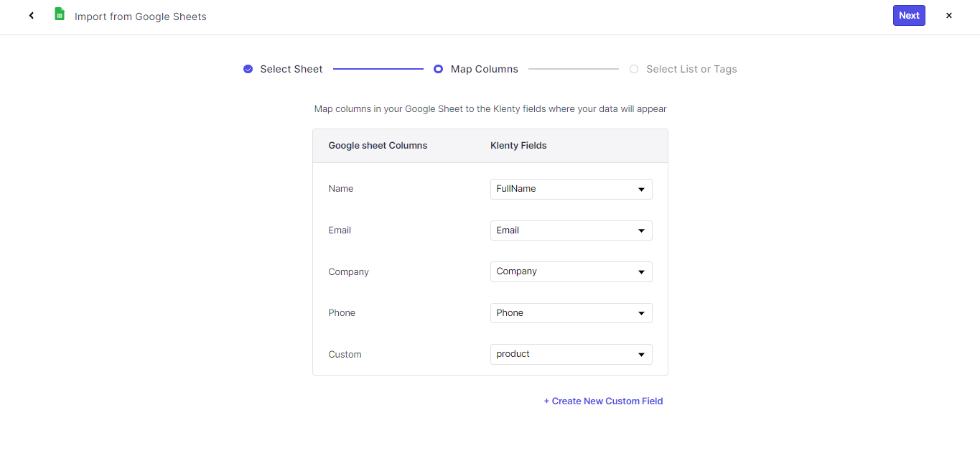This screenshot has width=980, height=456.
Task: Click the Select List or Tags step circle
Action: click(634, 69)
